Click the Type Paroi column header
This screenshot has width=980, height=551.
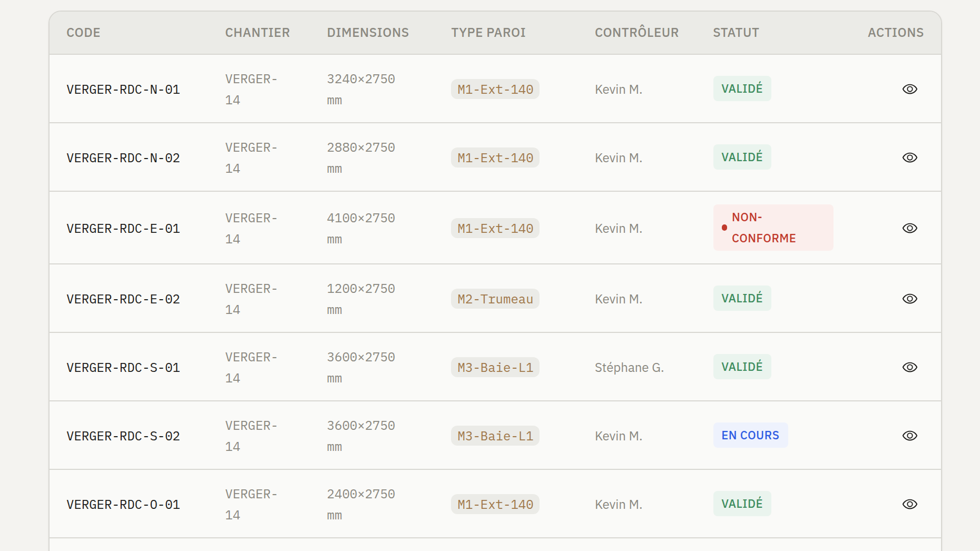(x=488, y=33)
